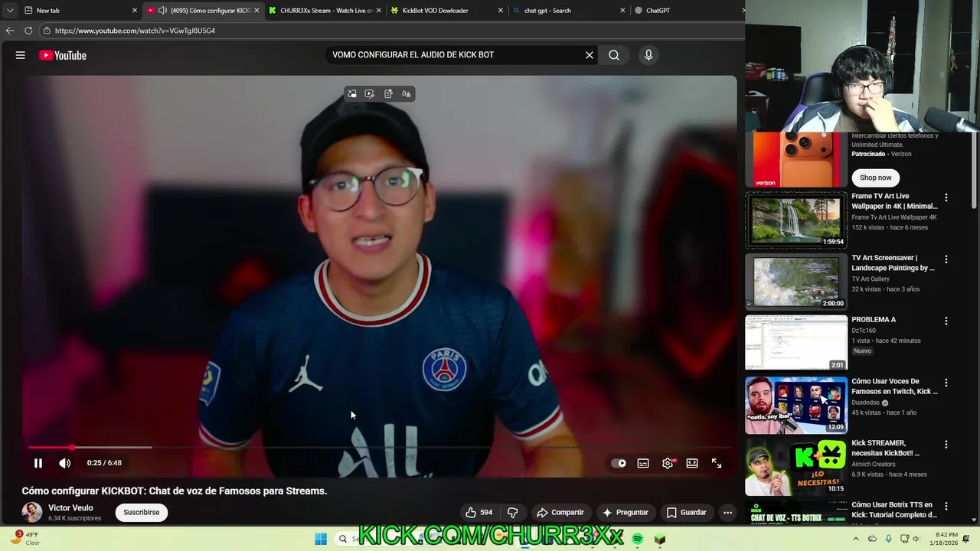Mute the YouTube tab audio icon
The height and width of the screenshot is (551, 980).
[162, 11]
